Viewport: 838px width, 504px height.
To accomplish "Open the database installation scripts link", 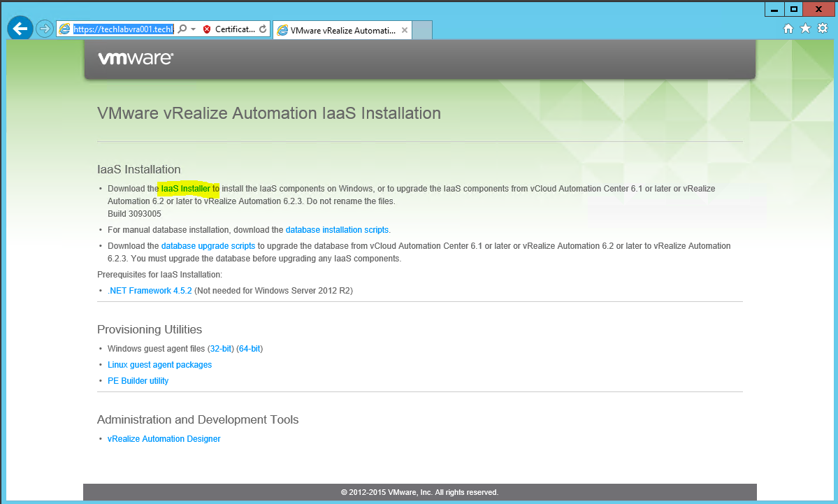I will coord(337,230).
